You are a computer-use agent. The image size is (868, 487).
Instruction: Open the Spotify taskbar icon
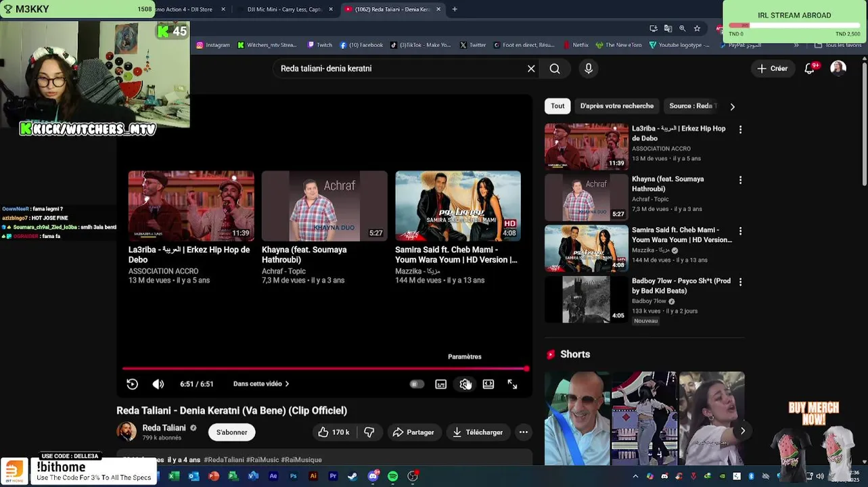pyautogui.click(x=392, y=476)
